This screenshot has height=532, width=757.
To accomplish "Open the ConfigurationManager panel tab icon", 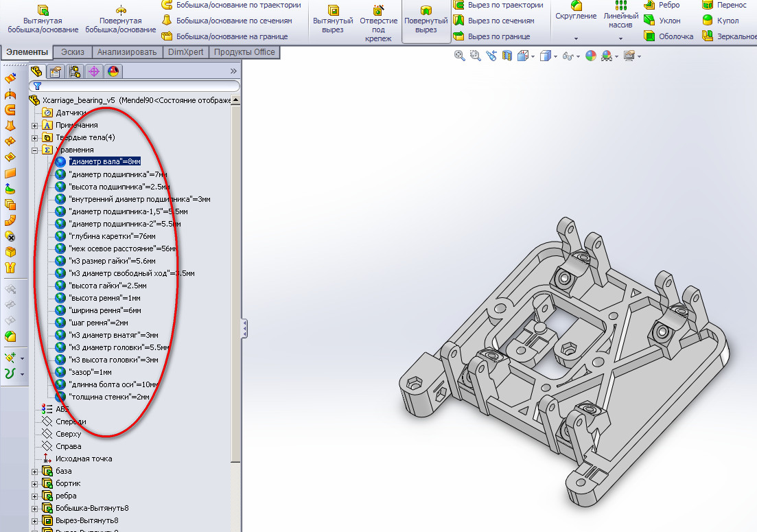I will click(75, 71).
